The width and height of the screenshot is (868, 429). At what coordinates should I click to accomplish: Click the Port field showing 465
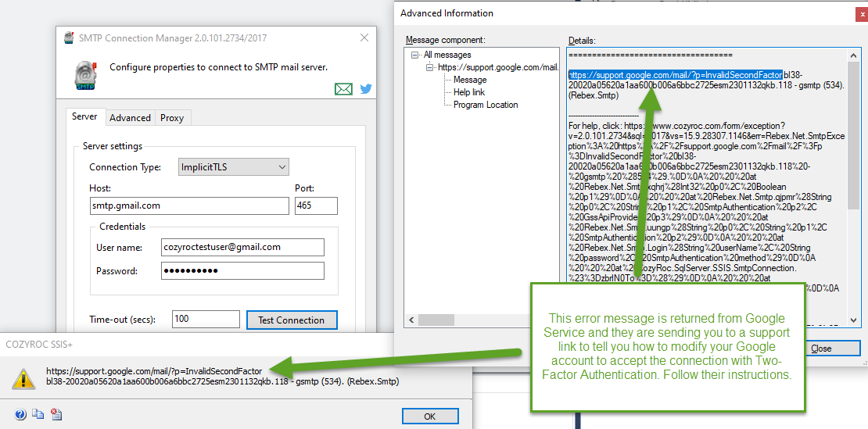tap(316, 205)
